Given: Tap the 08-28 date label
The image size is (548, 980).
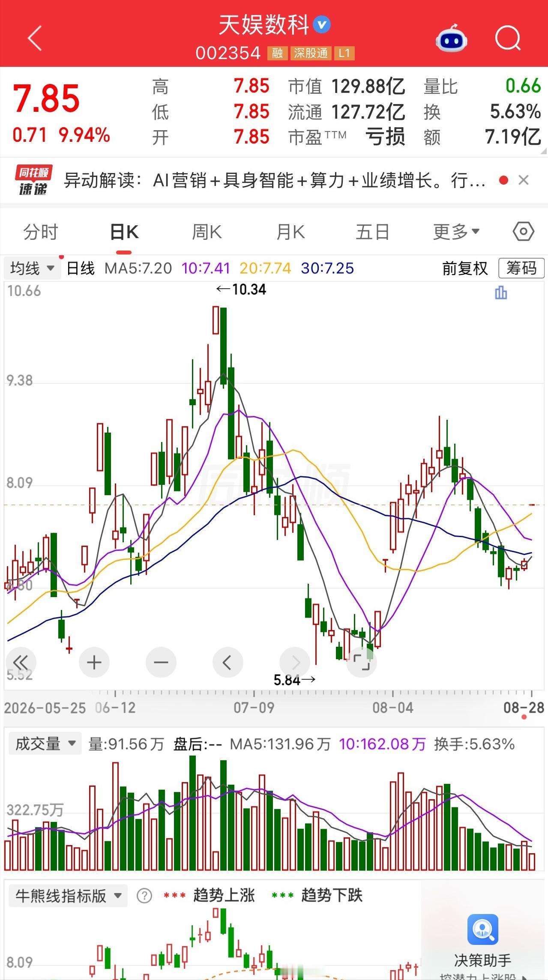Looking at the screenshot, I should (524, 708).
